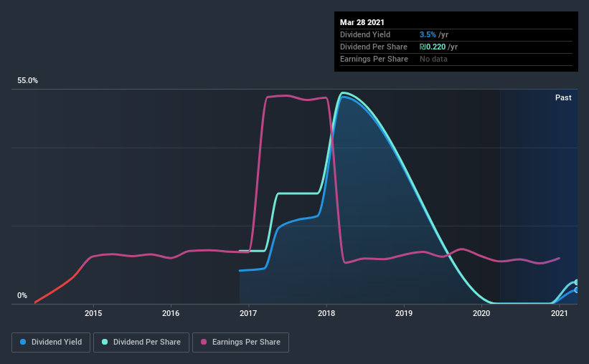Screen dimensions: 589x364
Task: Select the 2019 x-axis label
Action: pos(404,313)
